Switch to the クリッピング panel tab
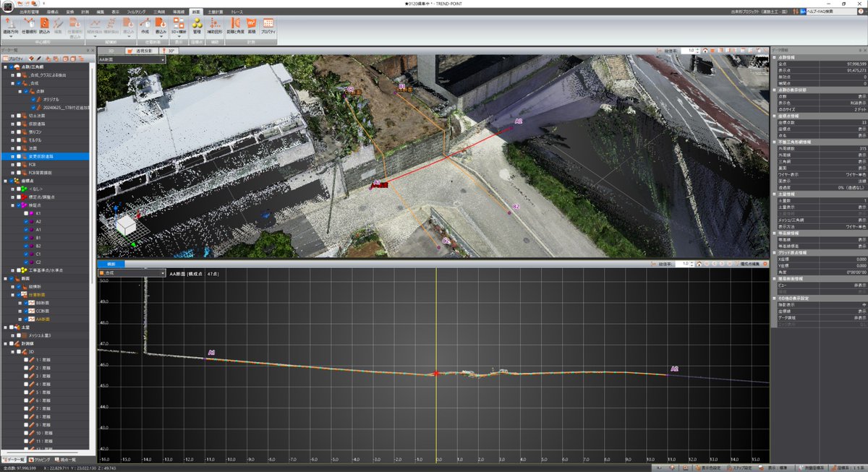868x472 pixels. click(x=41, y=460)
